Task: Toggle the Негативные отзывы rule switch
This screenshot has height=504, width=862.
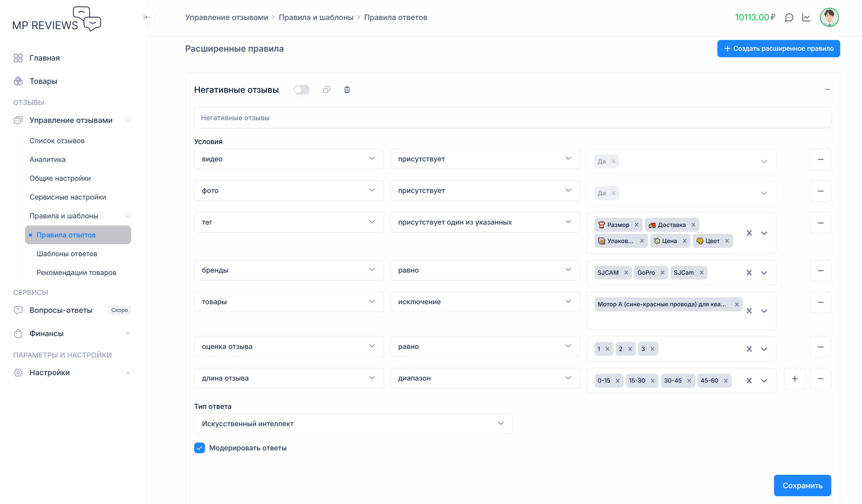Action: pos(302,90)
